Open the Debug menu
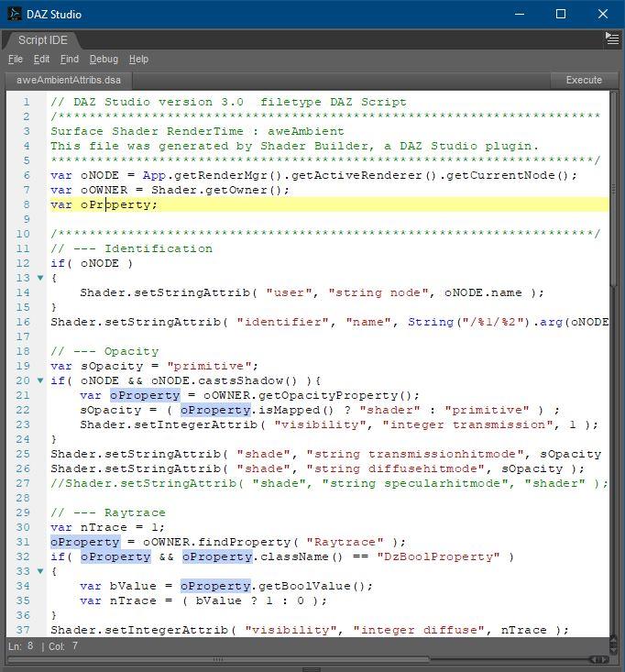The image size is (625, 672). [104, 60]
